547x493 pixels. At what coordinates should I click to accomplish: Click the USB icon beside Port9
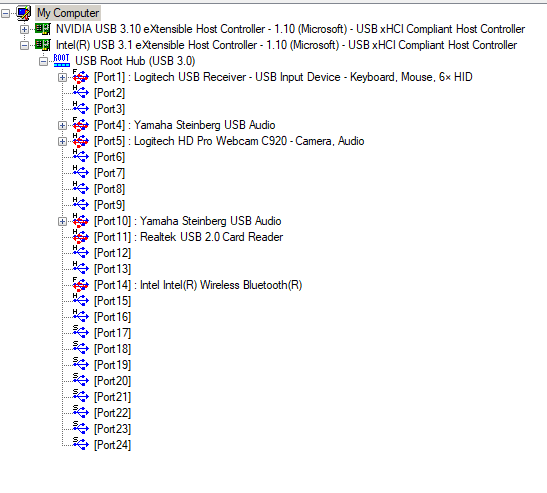click(x=81, y=204)
